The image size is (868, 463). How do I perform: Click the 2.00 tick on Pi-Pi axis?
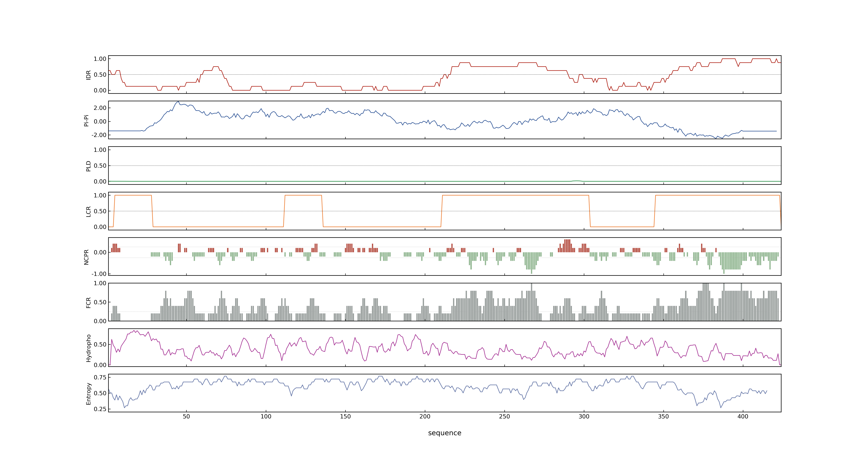tap(100, 108)
